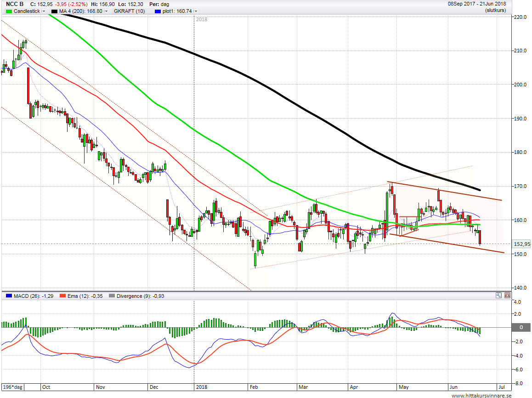This screenshot has width=532, height=398.
Task: Click the 180.0 price axis label
Action: tap(521, 152)
